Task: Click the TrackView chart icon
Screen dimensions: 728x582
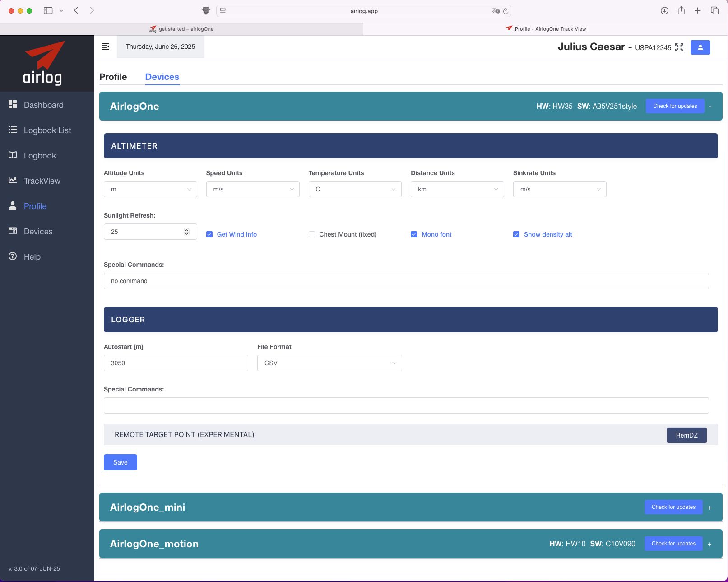Action: pyautogui.click(x=13, y=181)
